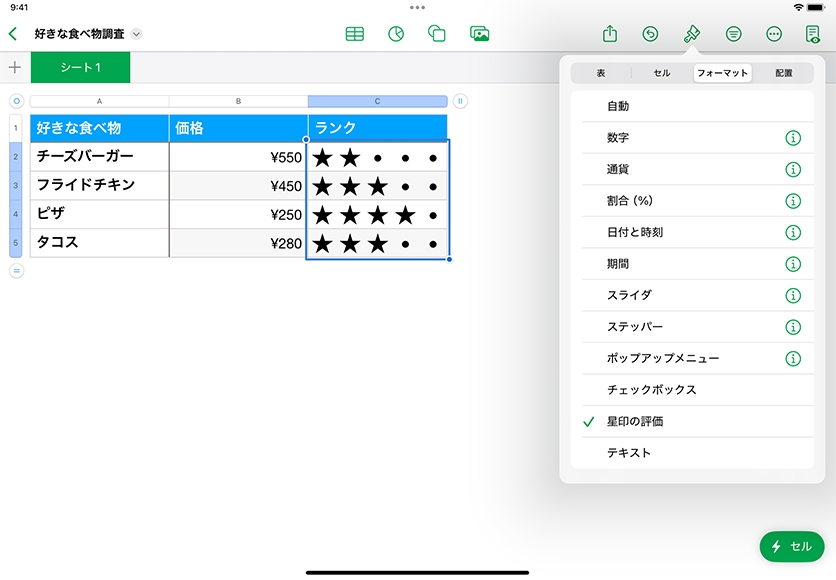836x580 pixels.
Task: Add a new sheet with plus button
Action: [15, 68]
